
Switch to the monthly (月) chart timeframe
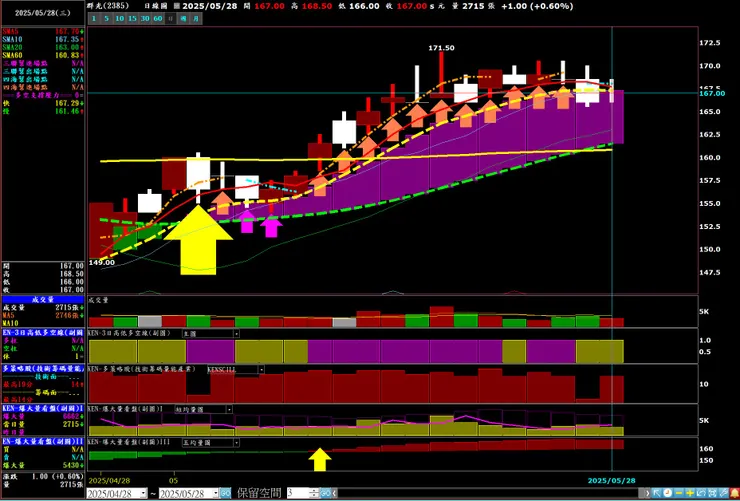[x=196, y=18]
